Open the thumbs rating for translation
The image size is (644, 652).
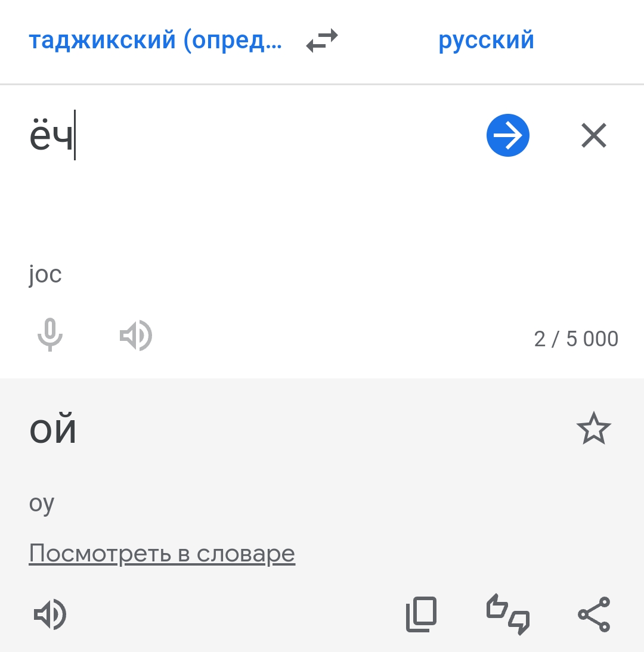coord(507,614)
